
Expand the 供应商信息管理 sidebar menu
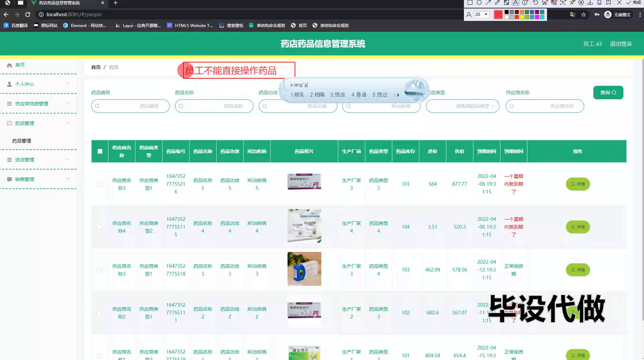[38, 103]
